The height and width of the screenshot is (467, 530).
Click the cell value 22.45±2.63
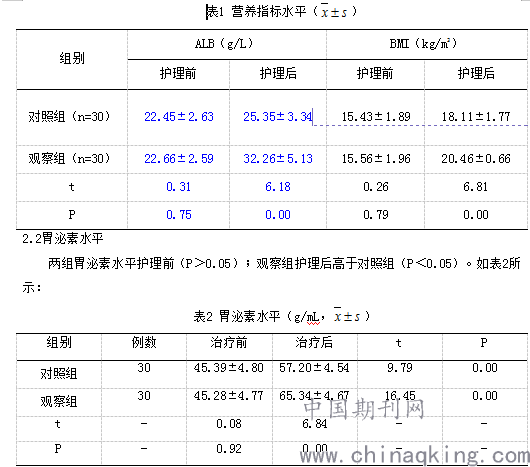tap(179, 117)
